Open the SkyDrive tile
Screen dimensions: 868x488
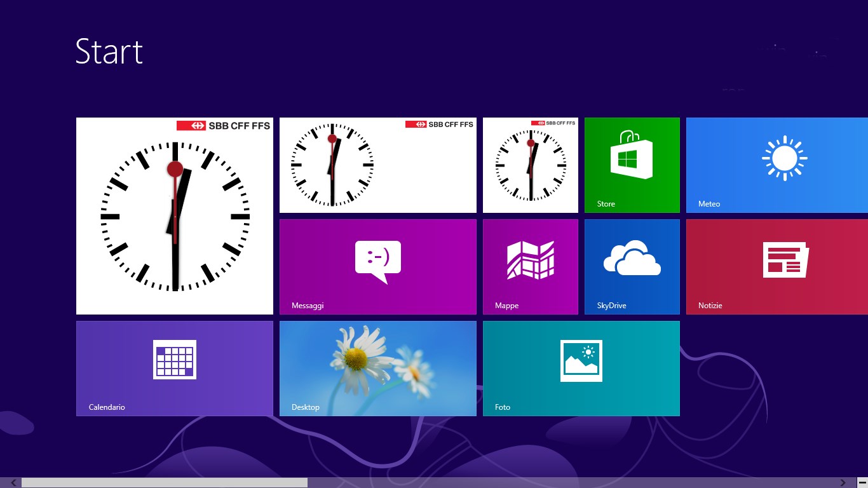pyautogui.click(x=632, y=267)
